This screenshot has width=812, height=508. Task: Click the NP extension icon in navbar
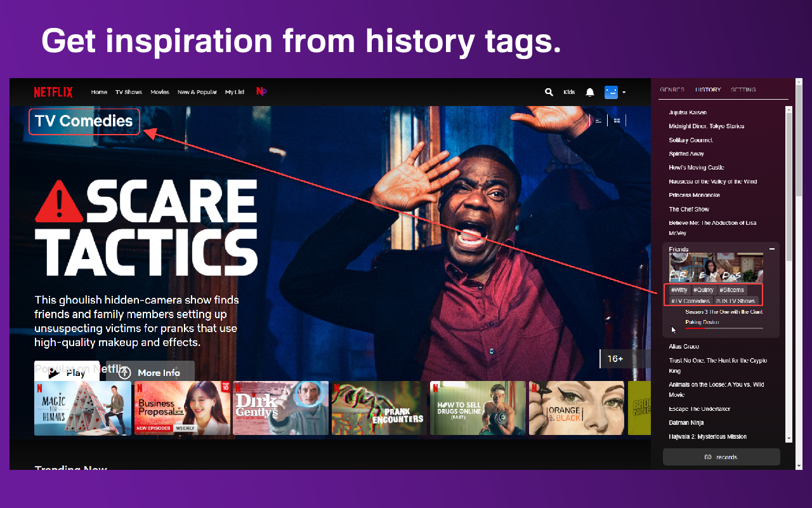click(x=261, y=91)
